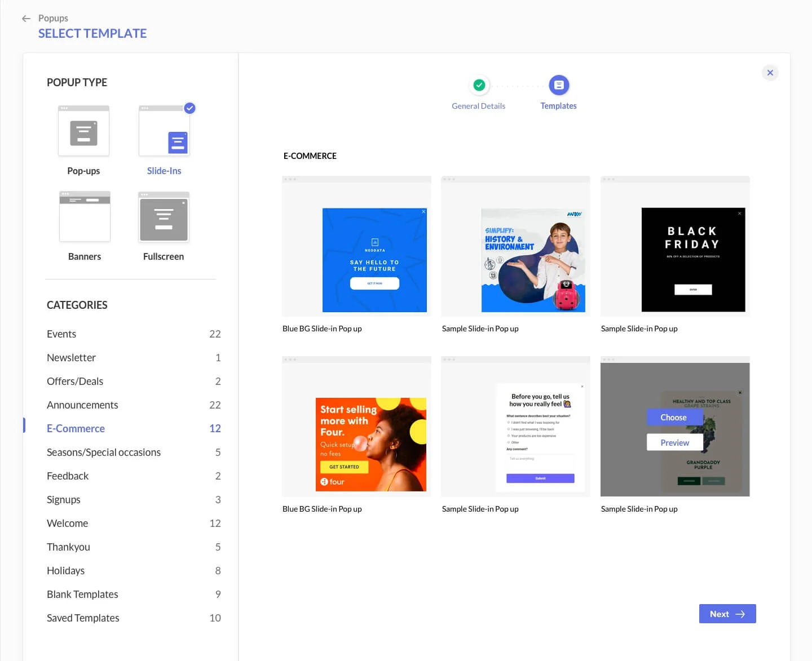Toggle the checkmark badge on Slide-Ins type
Image resolution: width=812 pixels, height=661 pixels.
click(x=189, y=108)
